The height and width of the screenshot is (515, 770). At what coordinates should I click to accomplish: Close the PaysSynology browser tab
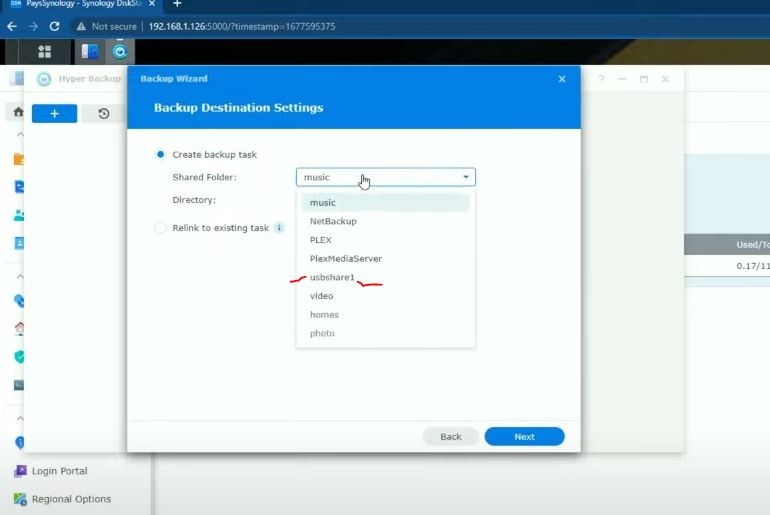pos(152,4)
